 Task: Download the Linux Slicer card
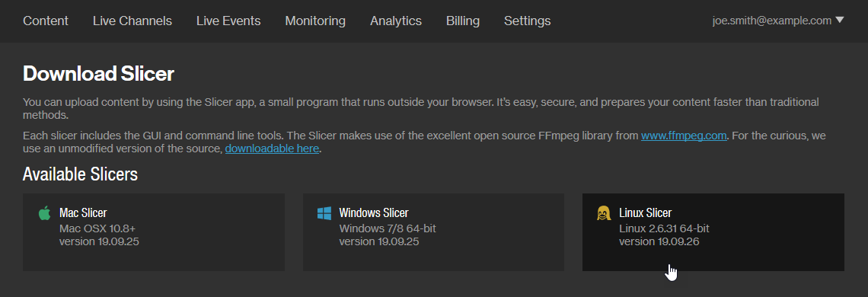pyautogui.click(x=713, y=232)
